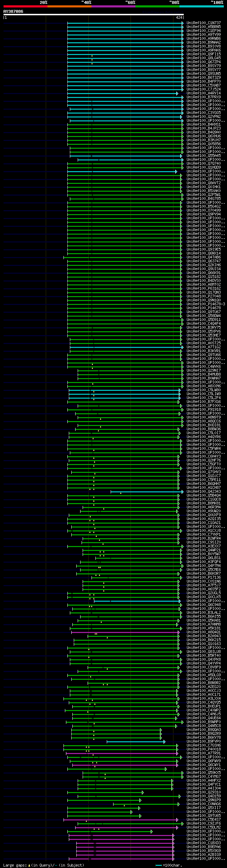This screenshot has height=868, width=227.
Task: Select hit UniRef100_Q29310
Action: tap(204, 792)
